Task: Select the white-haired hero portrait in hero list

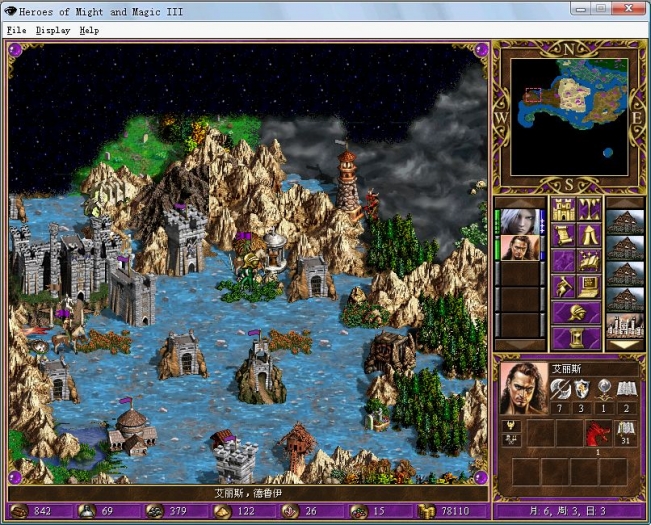Action: pyautogui.click(x=520, y=222)
